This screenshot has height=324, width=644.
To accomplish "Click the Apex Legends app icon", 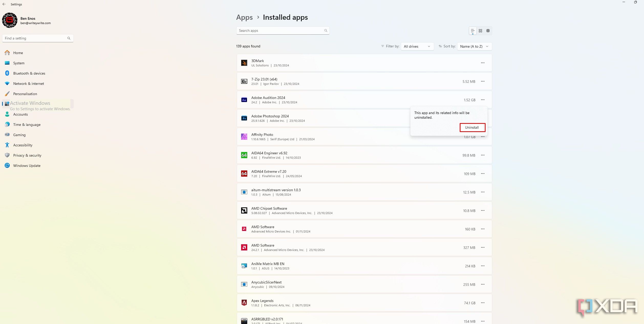I will pos(244,303).
